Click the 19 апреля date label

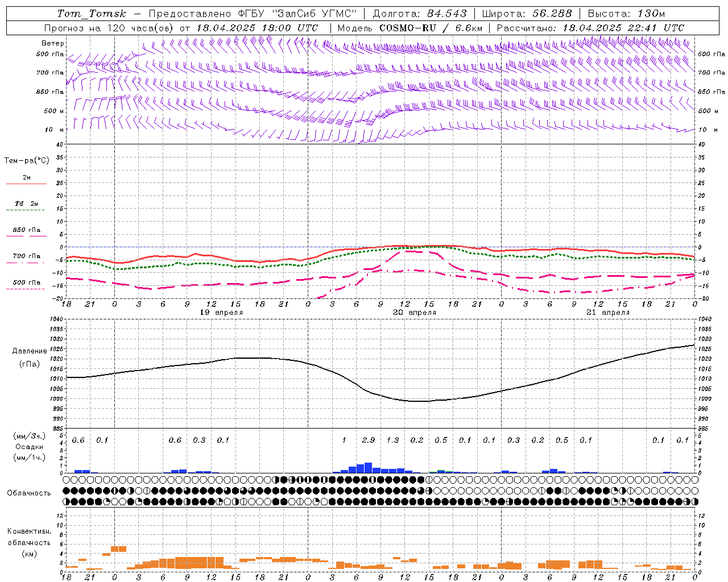[221, 313]
